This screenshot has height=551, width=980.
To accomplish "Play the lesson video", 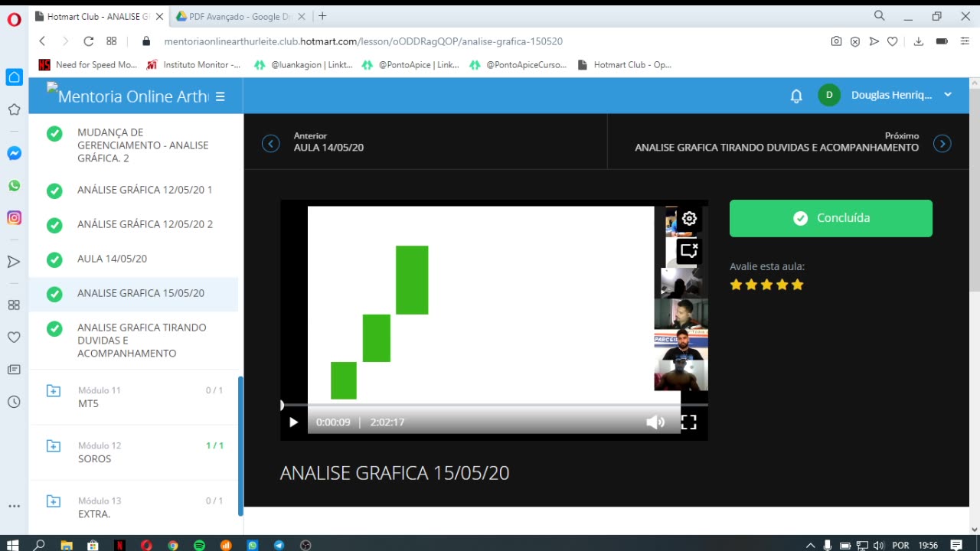I will [x=293, y=422].
